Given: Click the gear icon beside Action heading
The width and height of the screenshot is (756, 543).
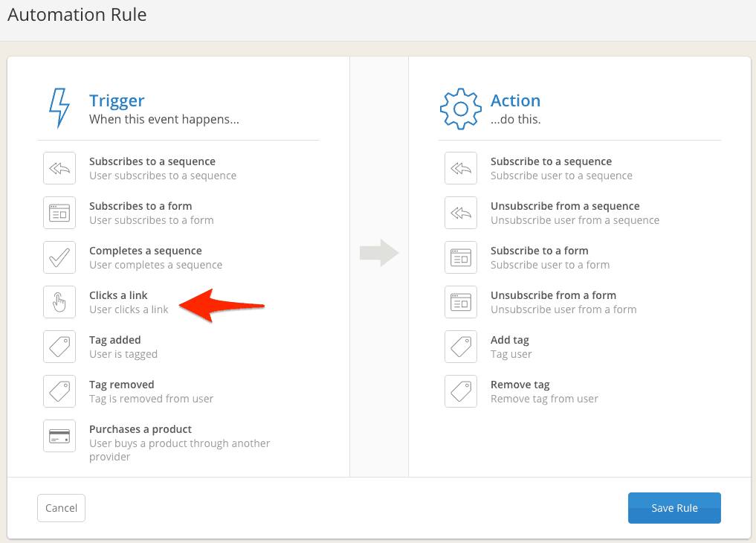Looking at the screenshot, I should point(460,109).
